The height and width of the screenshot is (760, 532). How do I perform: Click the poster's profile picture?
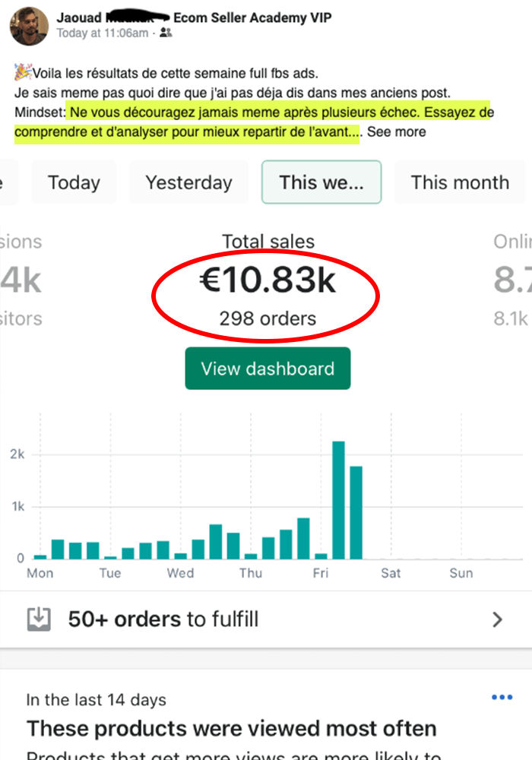[x=29, y=25]
